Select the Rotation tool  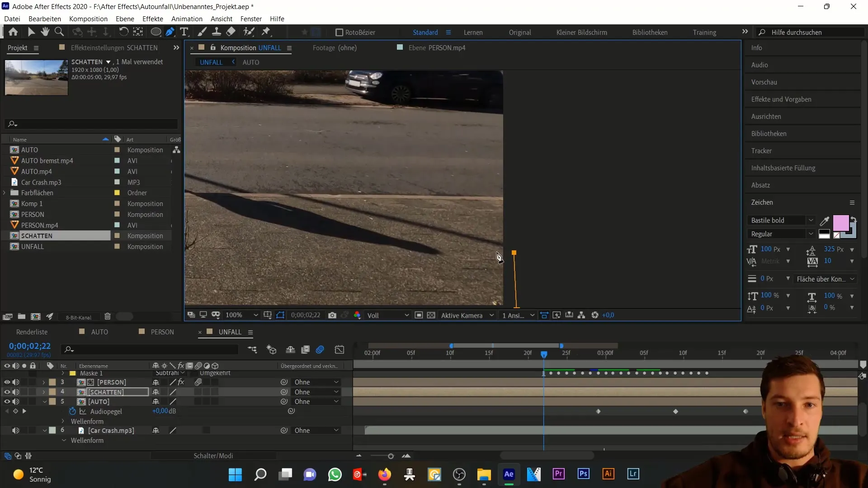123,32
